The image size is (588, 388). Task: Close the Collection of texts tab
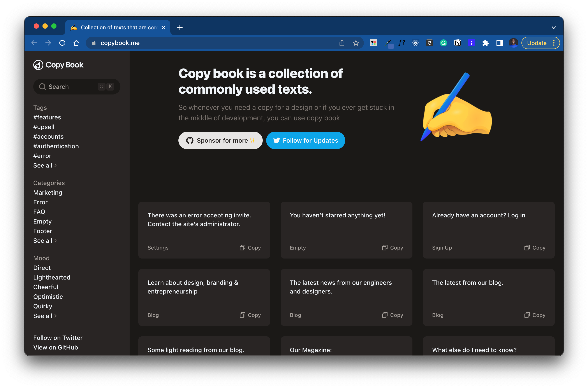[163, 28]
